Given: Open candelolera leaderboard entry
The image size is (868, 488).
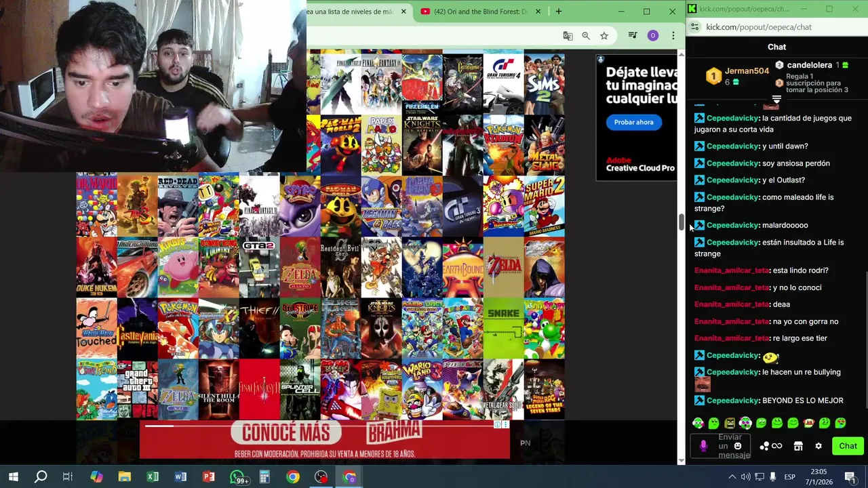Looking at the screenshot, I should pos(812,65).
